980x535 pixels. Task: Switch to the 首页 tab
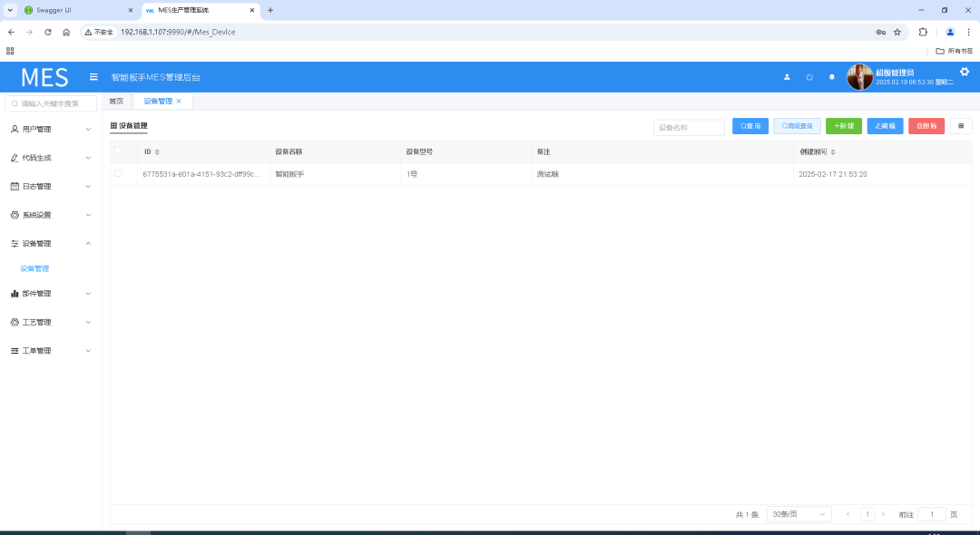pos(116,101)
